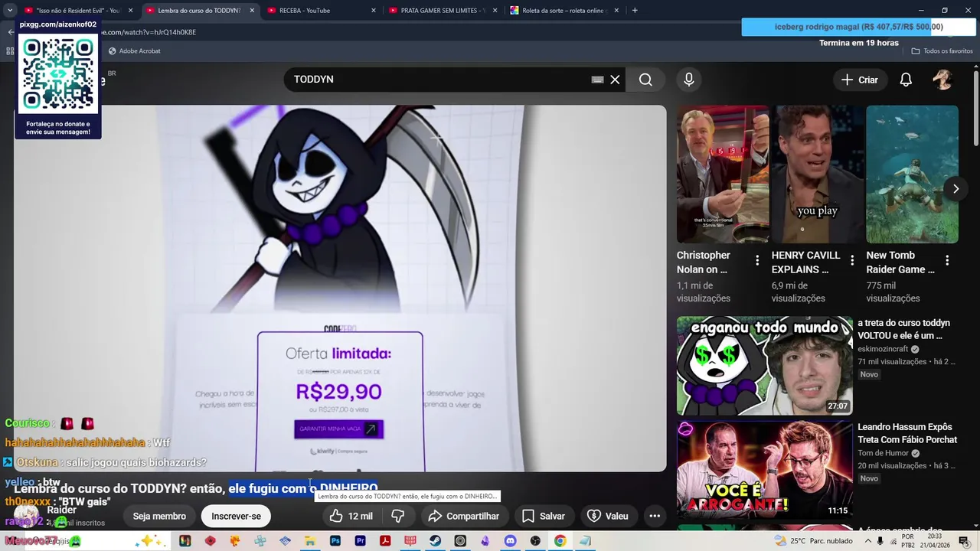Click the POR PTB2 keyboard language indicator
Screen dimensions: 980x551
[x=907, y=541]
